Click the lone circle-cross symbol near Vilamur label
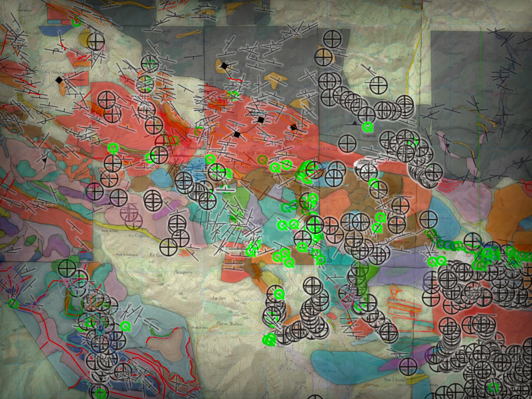 pyautogui.click(x=378, y=85)
